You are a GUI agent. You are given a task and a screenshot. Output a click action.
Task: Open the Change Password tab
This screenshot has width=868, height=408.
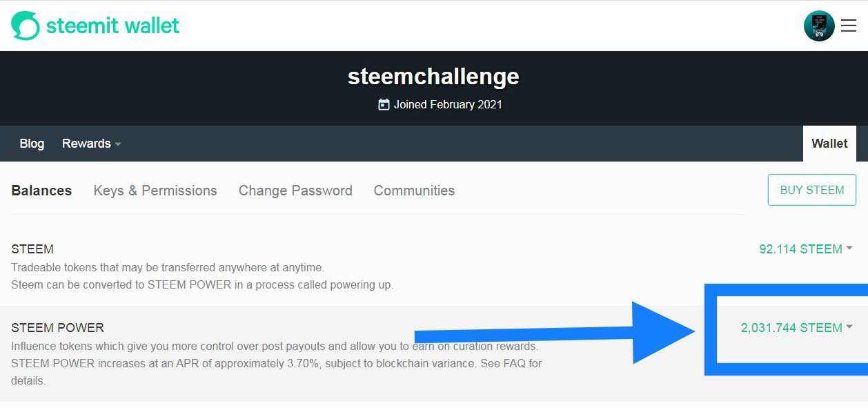tap(295, 191)
